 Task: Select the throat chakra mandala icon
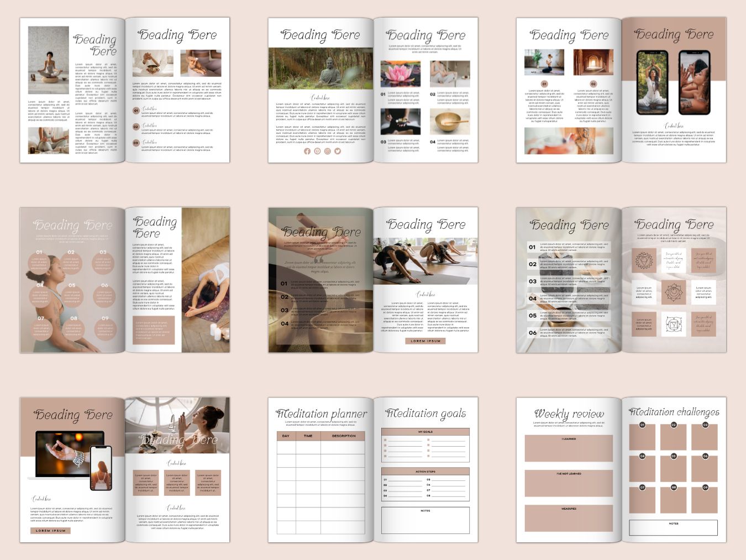click(644, 260)
